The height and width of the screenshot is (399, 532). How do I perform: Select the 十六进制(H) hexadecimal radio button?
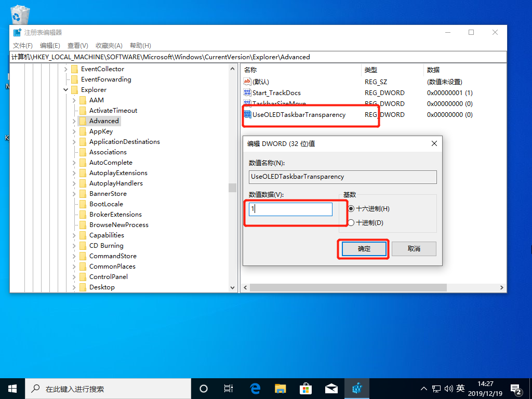pyautogui.click(x=351, y=208)
